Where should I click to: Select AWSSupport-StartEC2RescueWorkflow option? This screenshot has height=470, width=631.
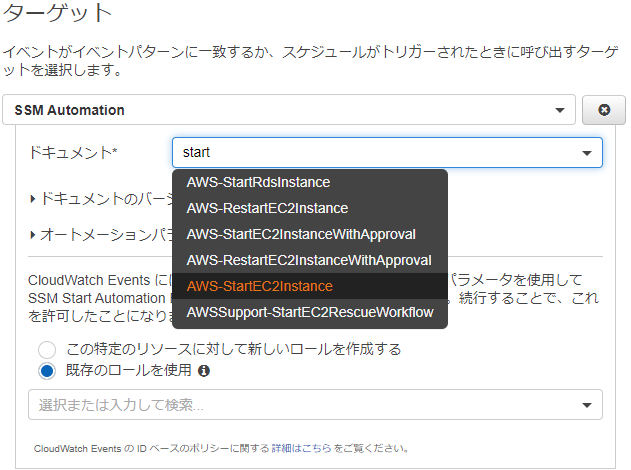coord(309,312)
